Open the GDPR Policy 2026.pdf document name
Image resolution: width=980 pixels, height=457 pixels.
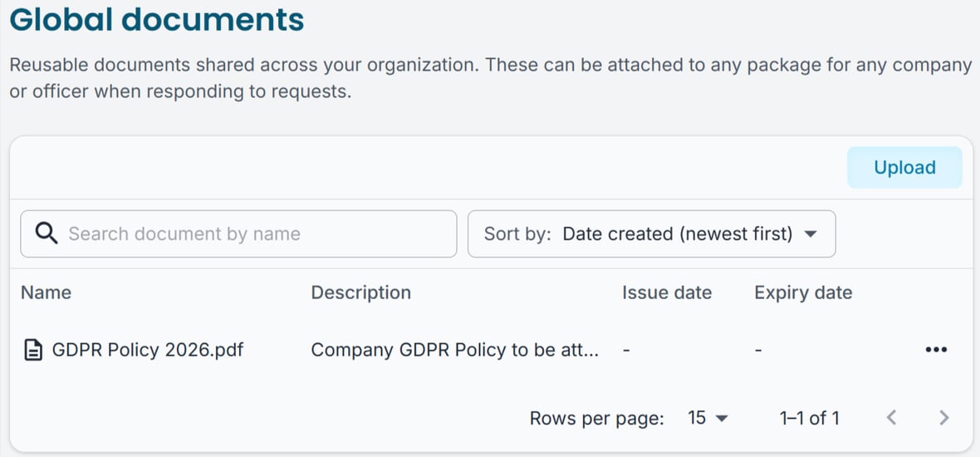click(148, 350)
